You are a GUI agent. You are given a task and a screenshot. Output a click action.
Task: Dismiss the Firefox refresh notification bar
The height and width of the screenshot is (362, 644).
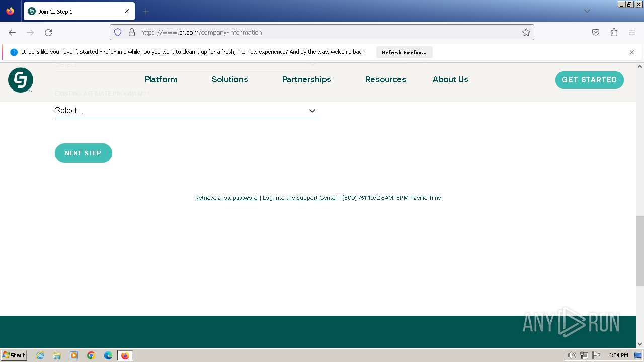click(632, 52)
